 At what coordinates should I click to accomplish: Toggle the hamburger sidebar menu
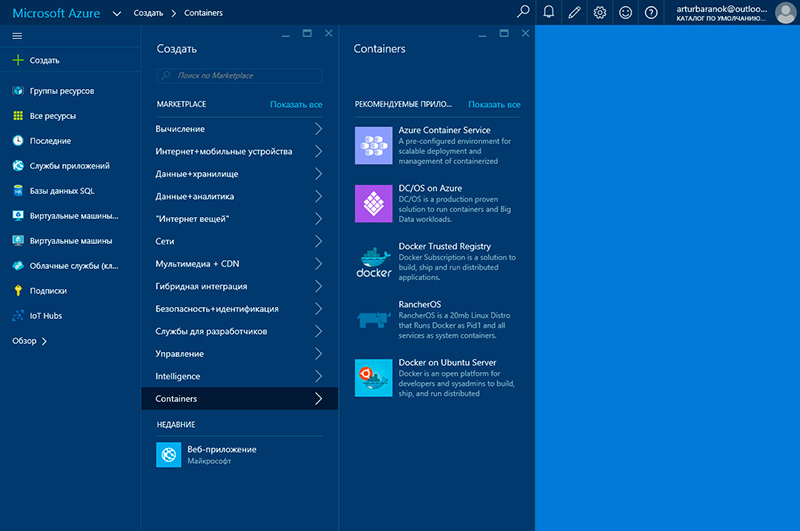pyautogui.click(x=17, y=36)
